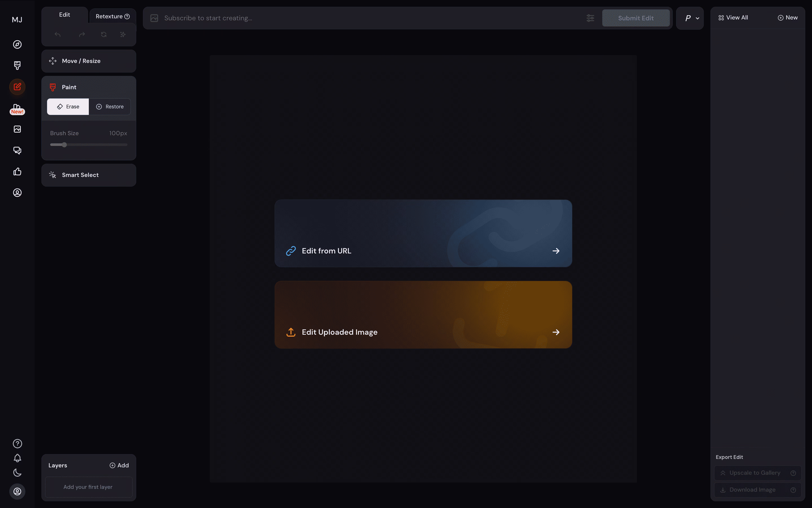812x508 pixels.
Task: Click the sparkle icon beside Reset
Action: tap(123, 34)
